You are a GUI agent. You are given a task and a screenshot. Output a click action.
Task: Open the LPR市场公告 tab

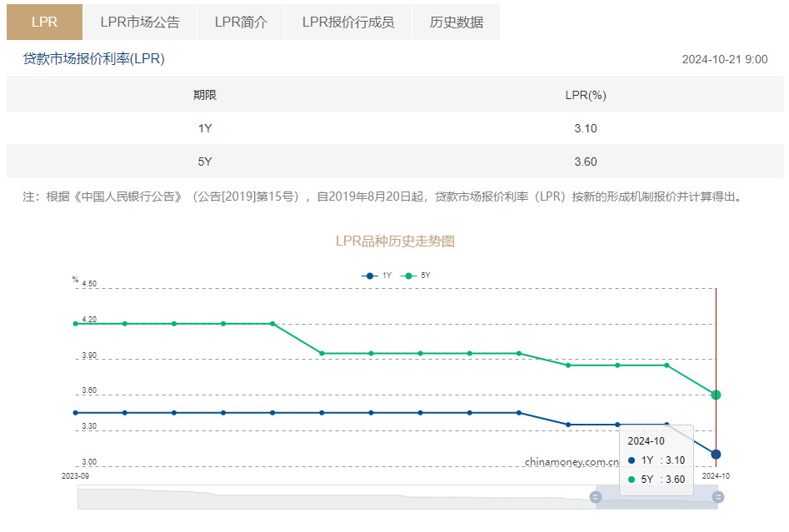click(140, 22)
